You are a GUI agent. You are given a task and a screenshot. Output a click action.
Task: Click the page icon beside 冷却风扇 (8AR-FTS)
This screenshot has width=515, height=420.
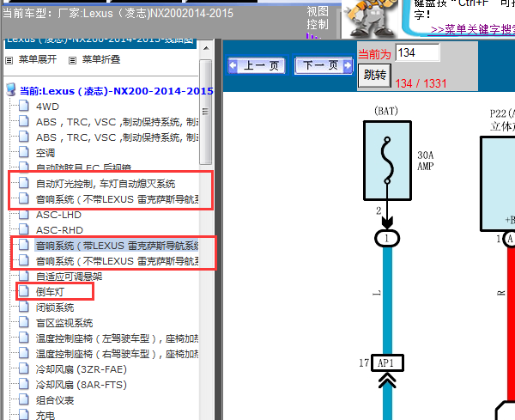click(24, 384)
